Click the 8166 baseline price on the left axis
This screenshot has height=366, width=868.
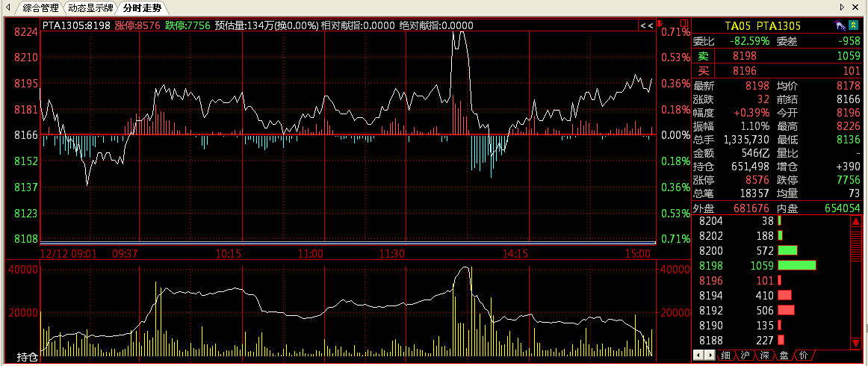(26, 135)
